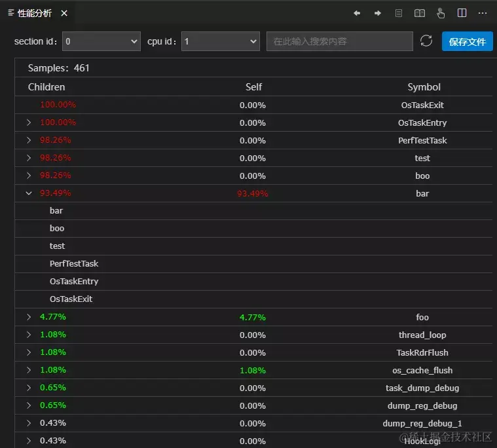497x448 pixels.
Task: Open the book preview icon
Action: [x=419, y=13]
